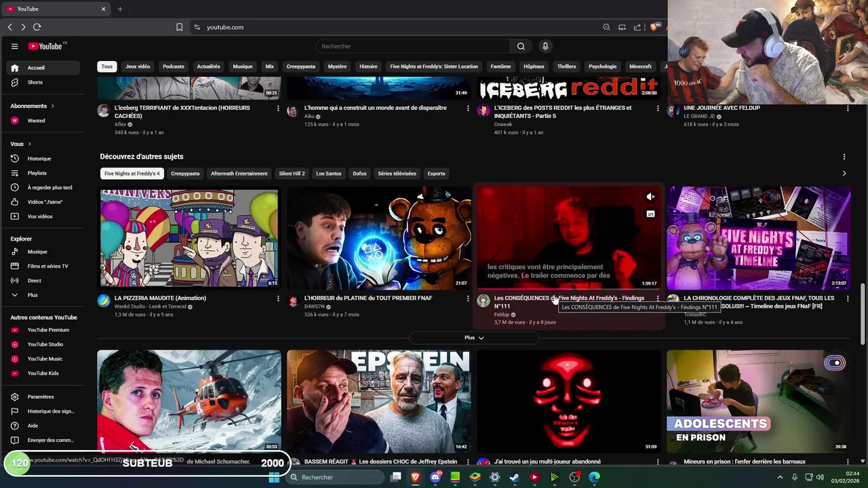Select the Podcasts chip
The height and width of the screenshot is (488, 868).
click(x=174, y=66)
